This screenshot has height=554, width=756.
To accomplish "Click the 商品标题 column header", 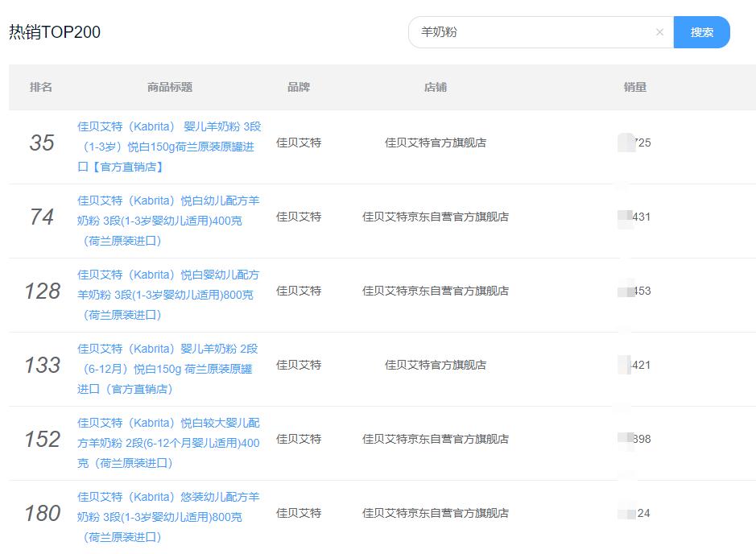I will point(170,87).
